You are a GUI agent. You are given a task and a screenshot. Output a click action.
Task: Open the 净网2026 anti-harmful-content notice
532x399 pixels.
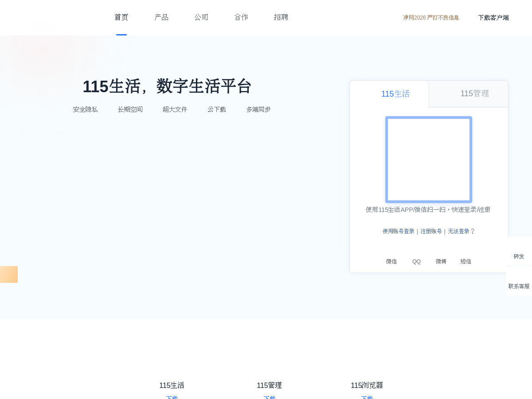[431, 18]
